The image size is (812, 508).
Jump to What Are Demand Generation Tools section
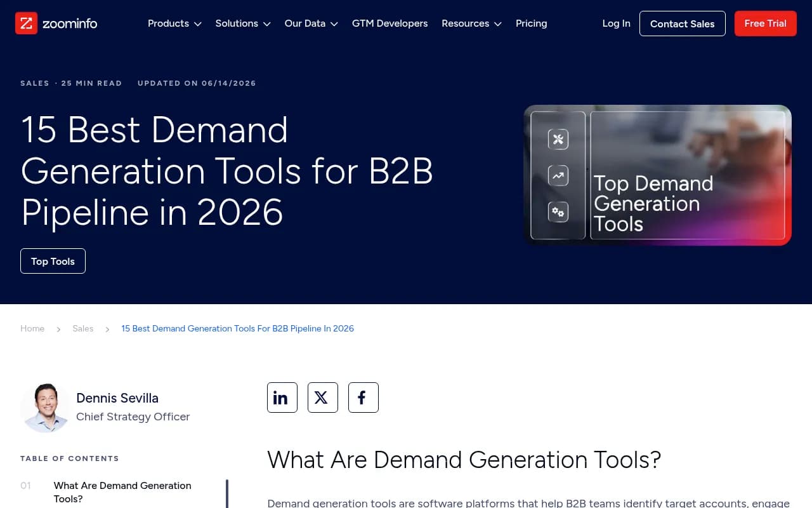pyautogui.click(x=122, y=492)
